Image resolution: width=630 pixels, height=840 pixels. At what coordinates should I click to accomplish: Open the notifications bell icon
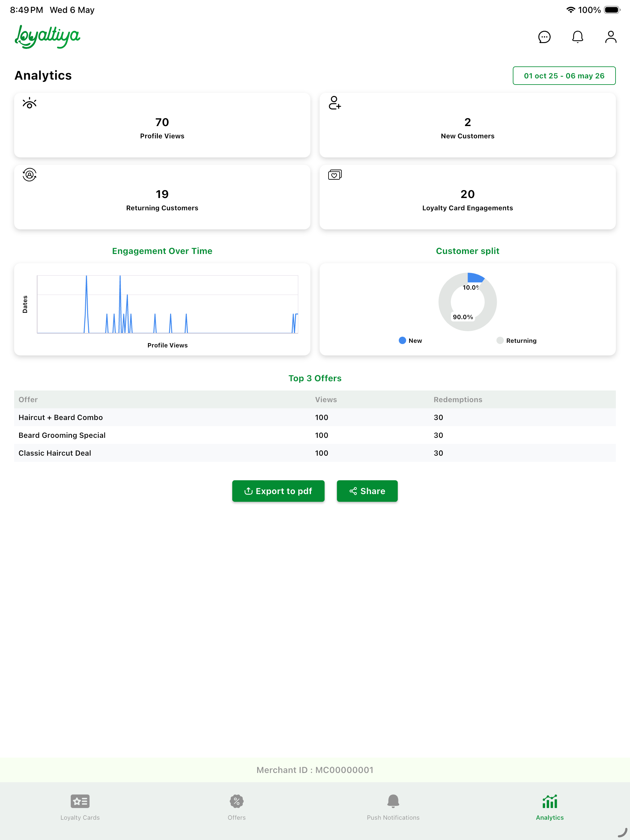(x=578, y=37)
